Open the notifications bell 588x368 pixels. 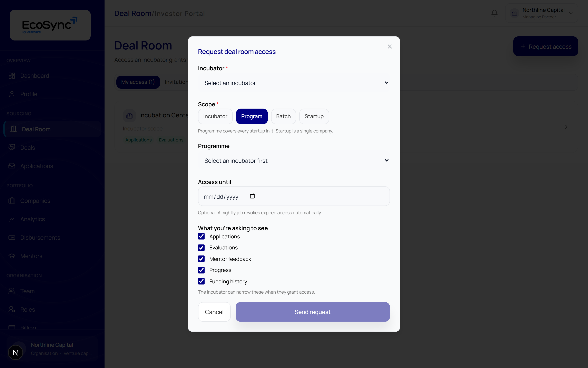(494, 13)
